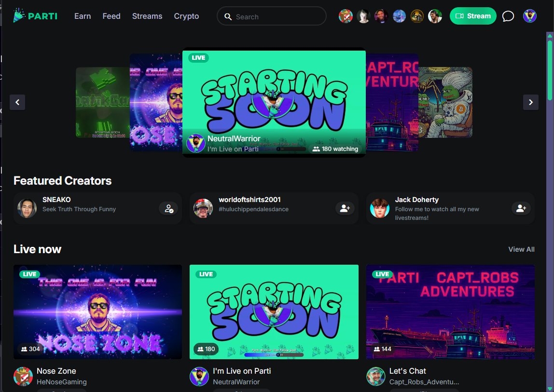Image resolution: width=554 pixels, height=392 pixels.
Task: Click the Capt_Robs_Adventu... channel name
Action: tap(424, 382)
